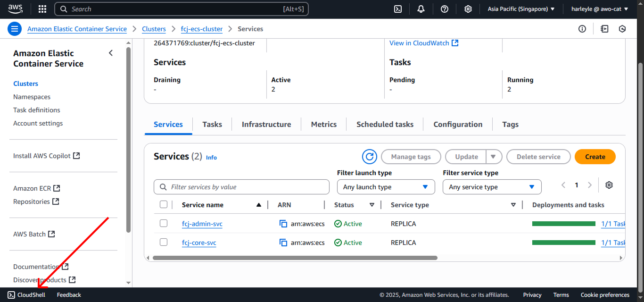Open the Scheduled tasks tab
Image resolution: width=644 pixels, height=302 pixels.
pyautogui.click(x=385, y=125)
